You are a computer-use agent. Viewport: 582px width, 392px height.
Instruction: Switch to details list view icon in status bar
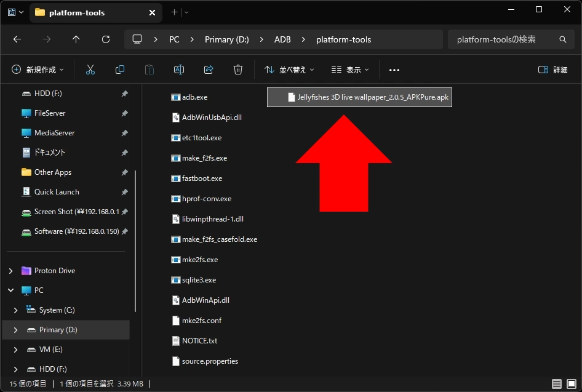(x=556, y=384)
